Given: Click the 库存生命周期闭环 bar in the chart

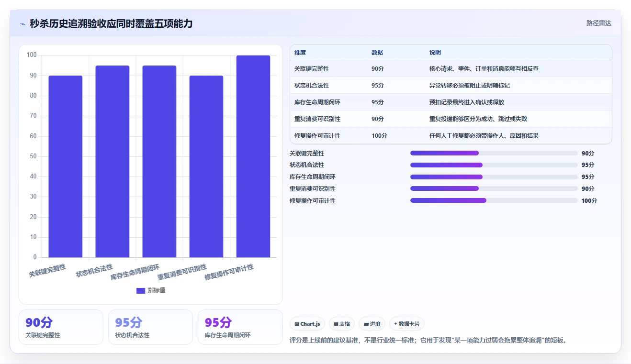Looking at the screenshot, I should [159, 161].
